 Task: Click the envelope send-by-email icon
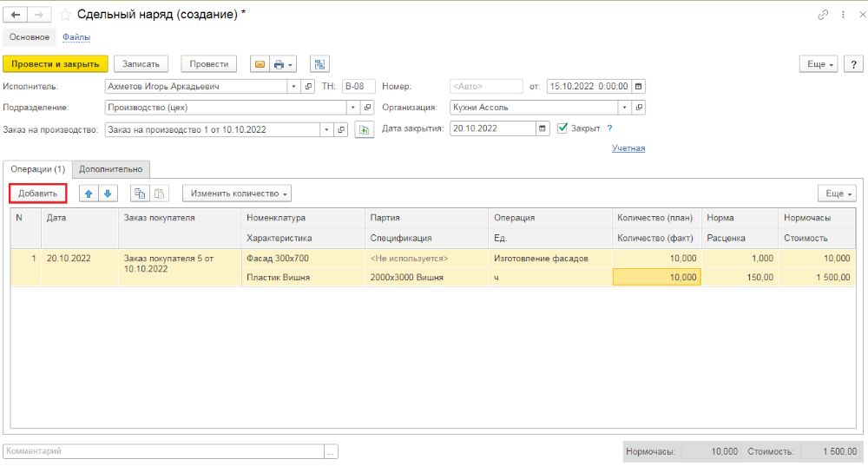point(260,64)
